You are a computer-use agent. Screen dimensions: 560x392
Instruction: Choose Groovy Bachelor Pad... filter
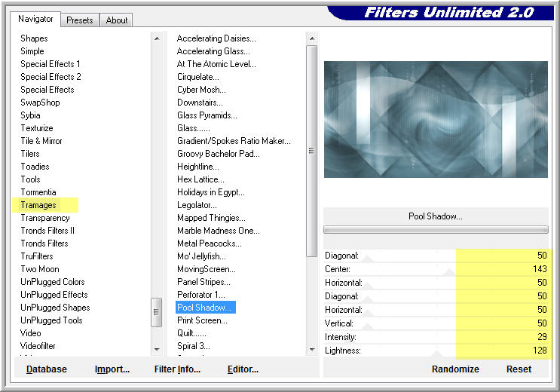click(x=219, y=154)
